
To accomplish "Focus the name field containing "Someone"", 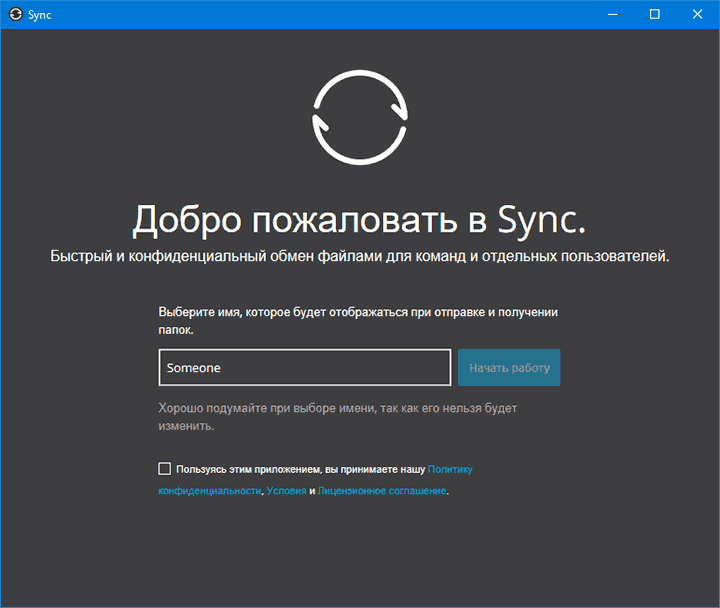I will coord(305,367).
